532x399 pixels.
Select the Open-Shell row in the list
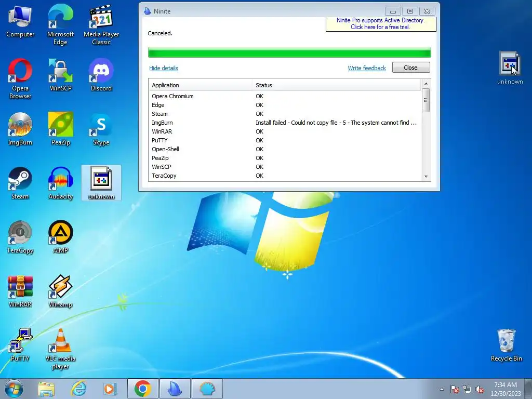point(285,149)
